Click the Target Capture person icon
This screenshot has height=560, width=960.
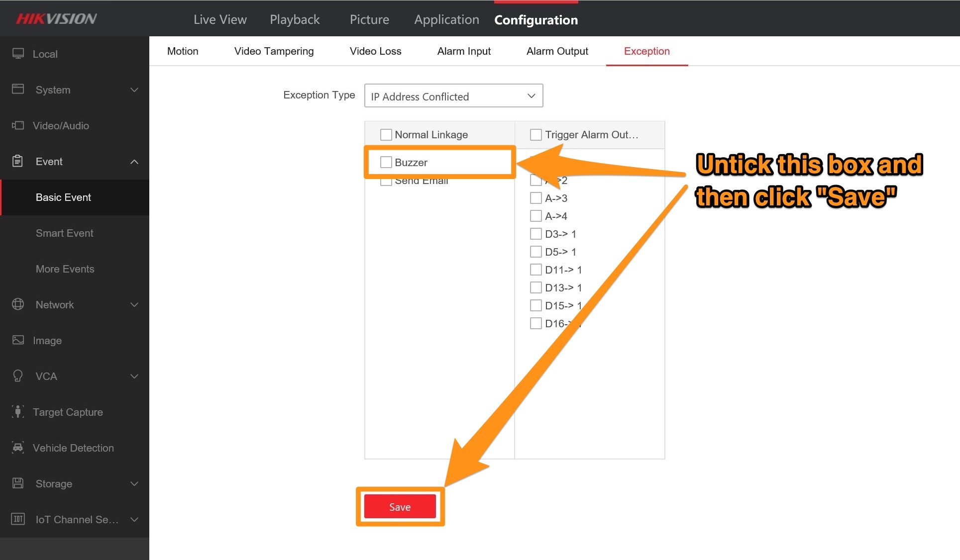click(18, 412)
